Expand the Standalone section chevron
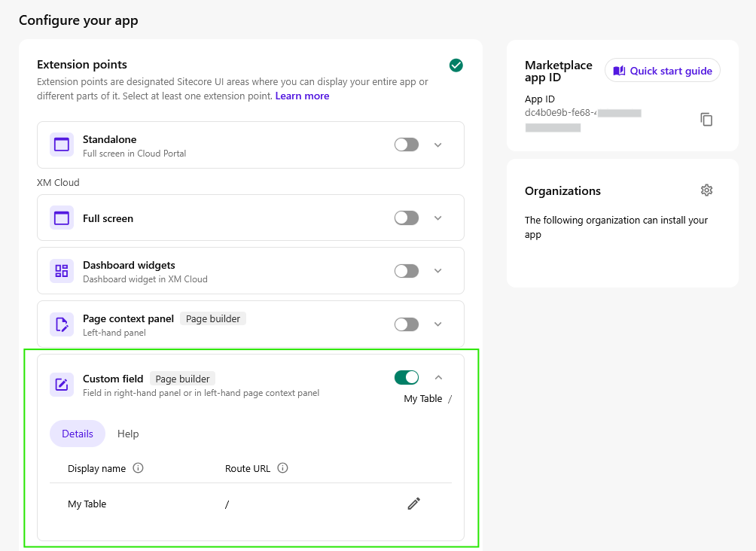 click(438, 145)
